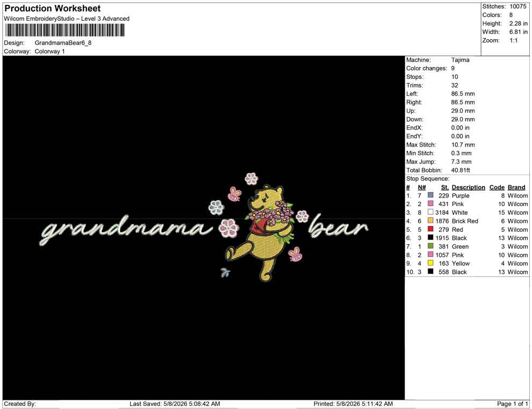
Task: Click the design name 'GrandmamaBear6_8'
Action: (x=63, y=43)
